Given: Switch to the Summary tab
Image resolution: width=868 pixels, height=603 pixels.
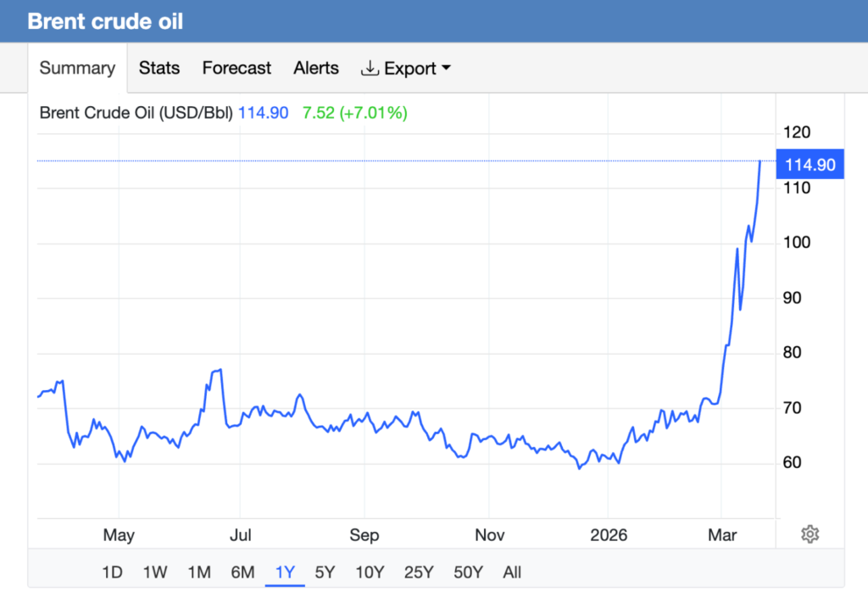Looking at the screenshot, I should tap(77, 69).
